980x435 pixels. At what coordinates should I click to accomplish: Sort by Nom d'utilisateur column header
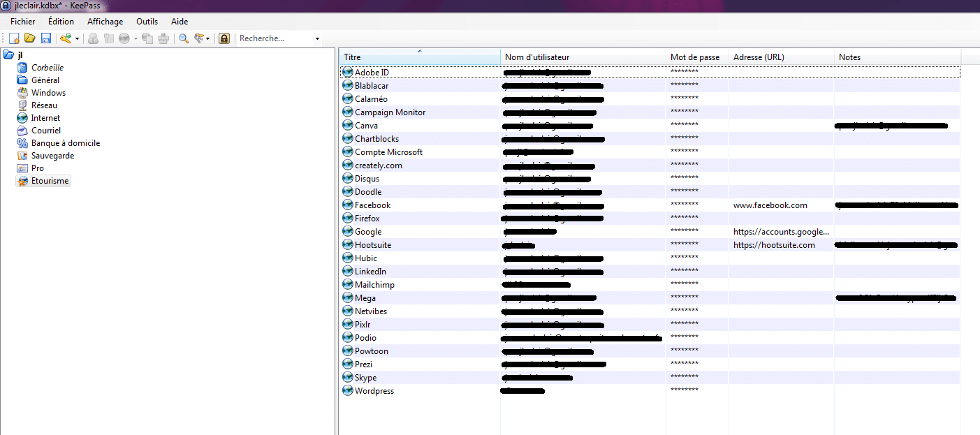583,57
